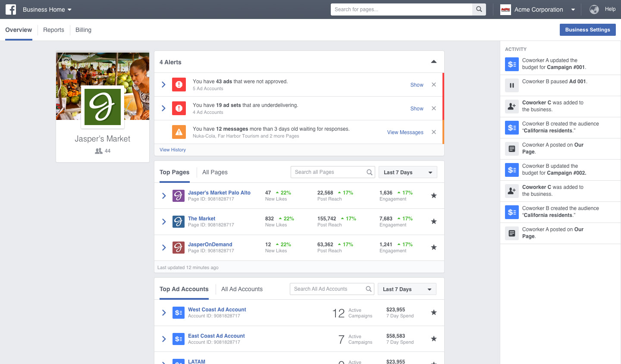Click orange warning icon for messages alert

click(x=179, y=132)
